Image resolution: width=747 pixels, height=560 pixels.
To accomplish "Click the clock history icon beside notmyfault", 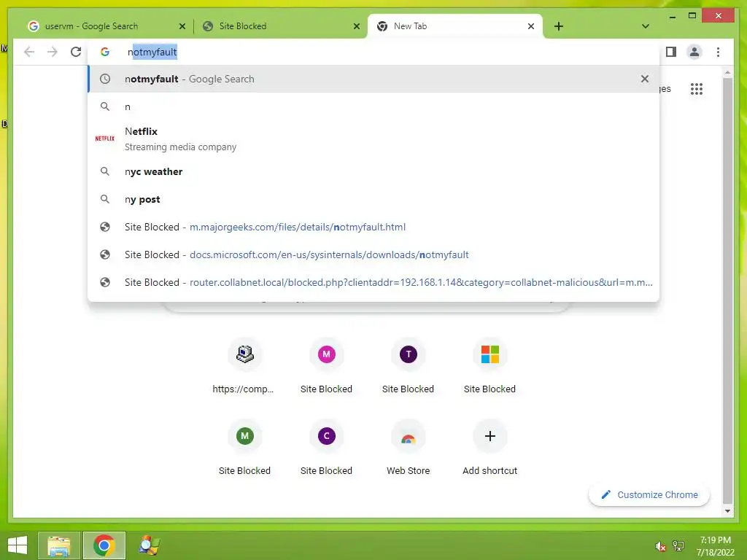I will coord(105,79).
